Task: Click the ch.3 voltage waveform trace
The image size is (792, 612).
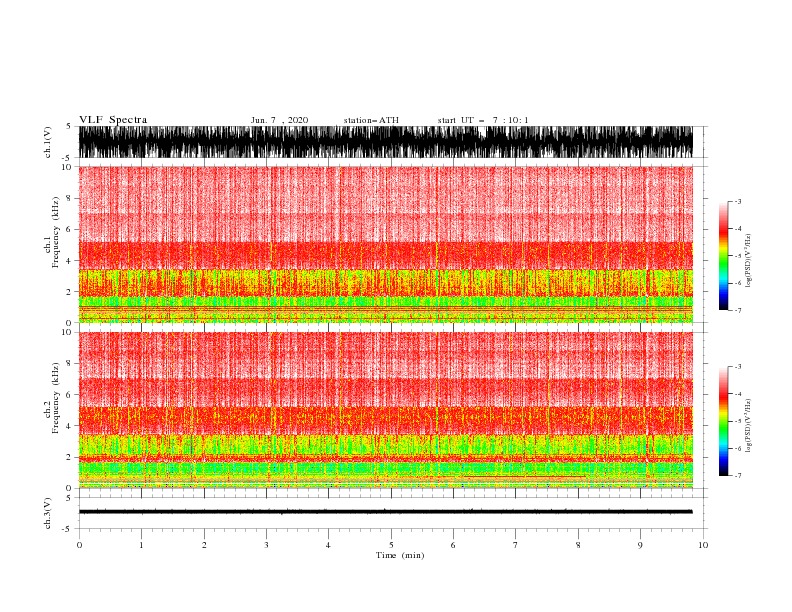Action: pyautogui.click(x=386, y=512)
